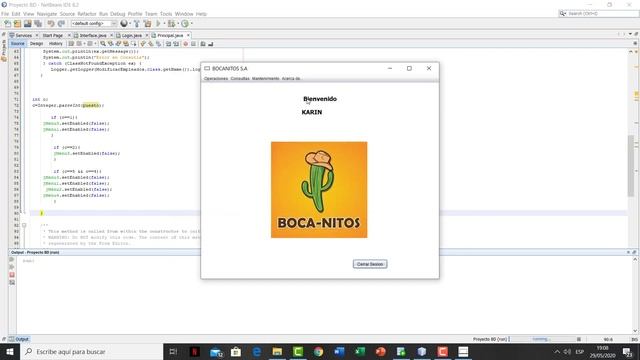Click the green Run Project arrow
This screenshot has width=640, height=360.
[x=158, y=24]
